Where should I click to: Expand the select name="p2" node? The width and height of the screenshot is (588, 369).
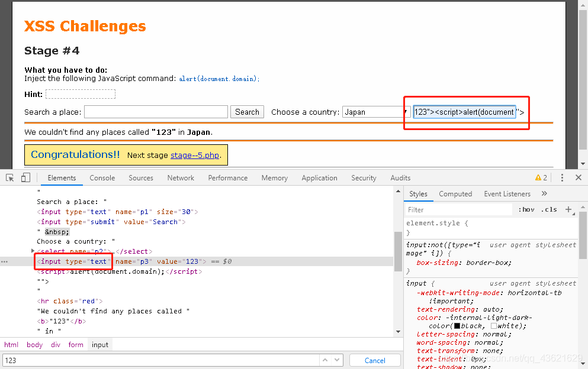click(33, 251)
